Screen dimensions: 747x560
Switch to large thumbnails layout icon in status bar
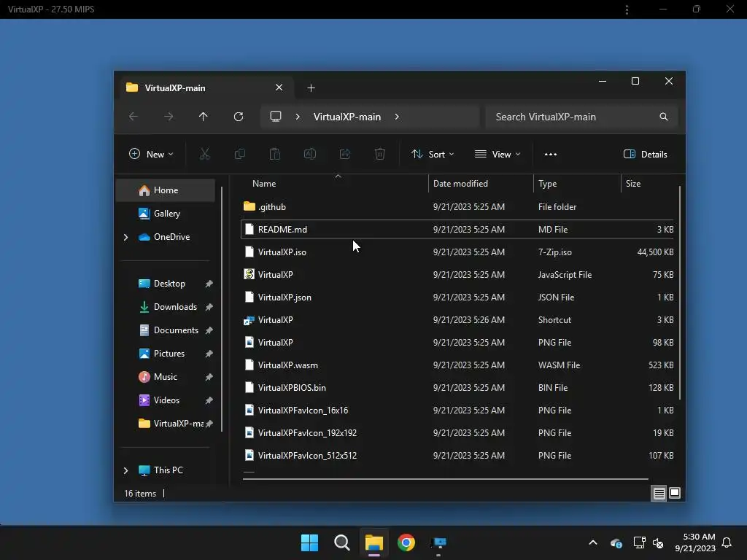point(675,493)
